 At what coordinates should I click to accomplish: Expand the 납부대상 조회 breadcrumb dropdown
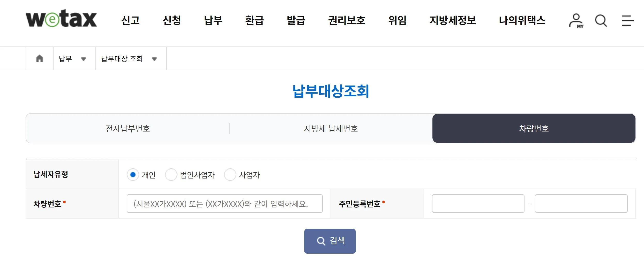(131, 59)
